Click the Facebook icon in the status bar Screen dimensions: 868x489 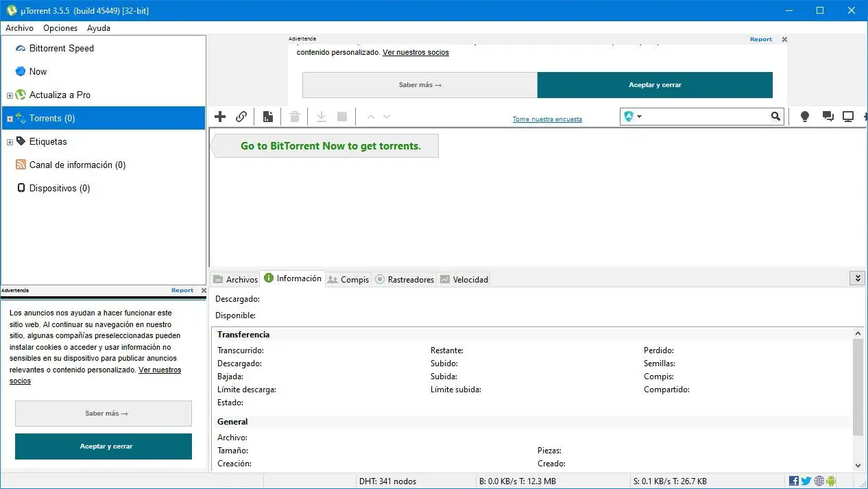[x=794, y=481]
